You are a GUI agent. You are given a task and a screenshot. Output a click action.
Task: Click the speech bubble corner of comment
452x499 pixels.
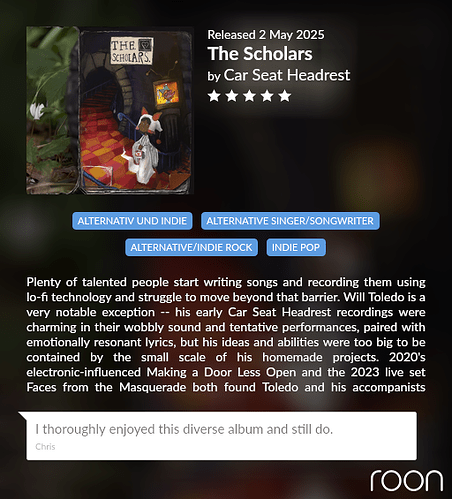[22, 415]
